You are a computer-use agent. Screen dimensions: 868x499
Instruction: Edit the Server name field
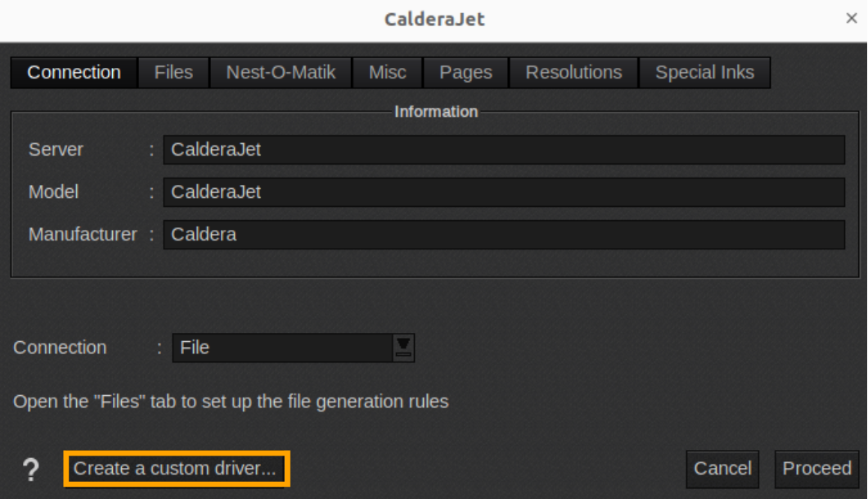click(504, 150)
